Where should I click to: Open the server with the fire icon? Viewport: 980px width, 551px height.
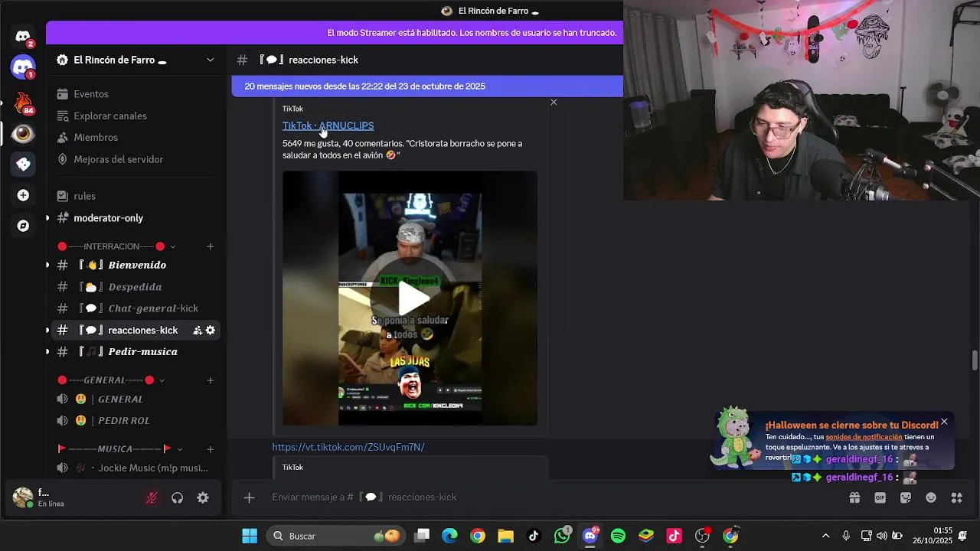coord(23,103)
